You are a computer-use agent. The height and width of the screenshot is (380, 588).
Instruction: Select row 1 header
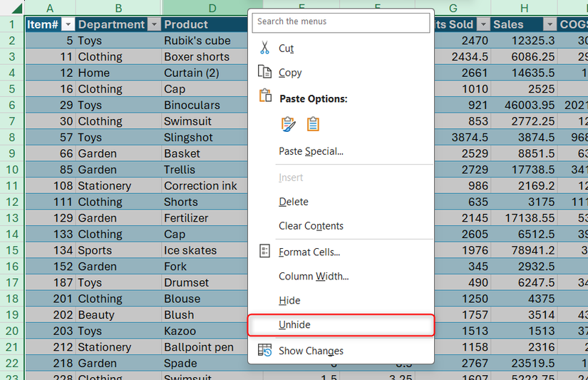click(12, 24)
